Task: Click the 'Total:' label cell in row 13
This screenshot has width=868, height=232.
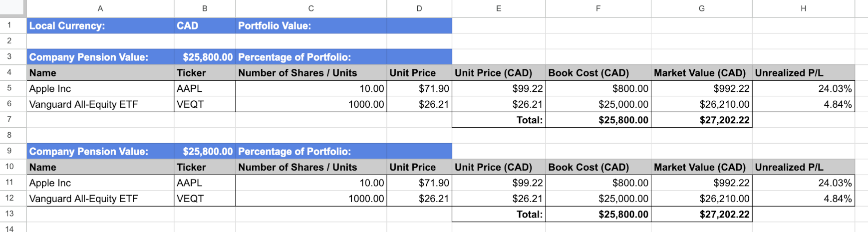Action: point(498,215)
